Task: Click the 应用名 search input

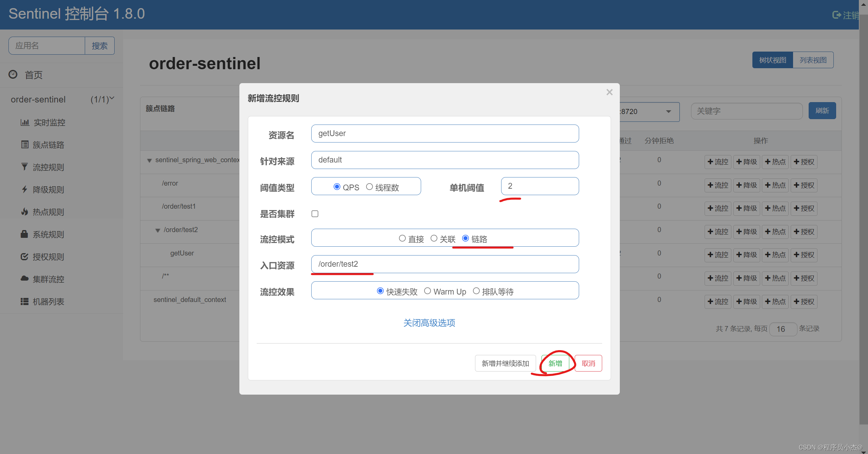Action: [47, 45]
